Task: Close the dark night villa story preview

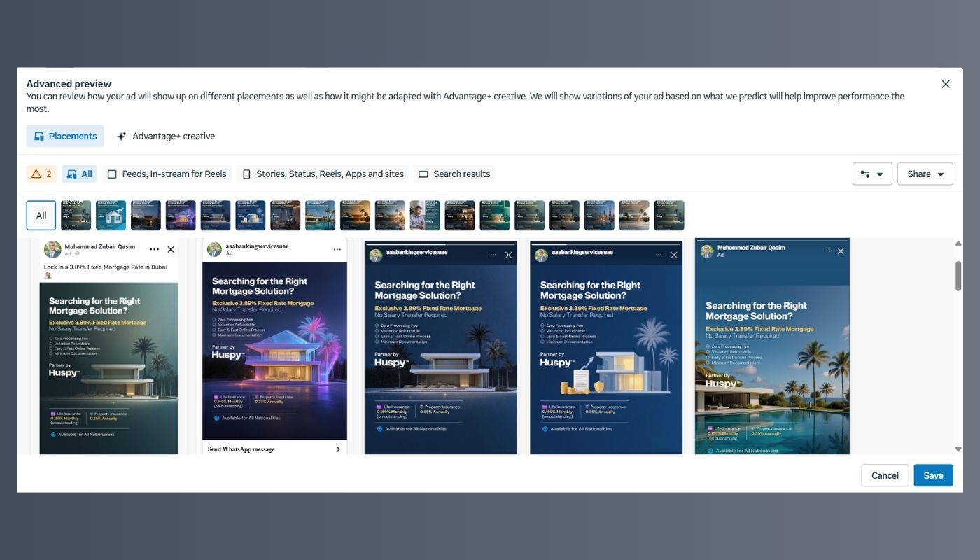Action: click(509, 255)
